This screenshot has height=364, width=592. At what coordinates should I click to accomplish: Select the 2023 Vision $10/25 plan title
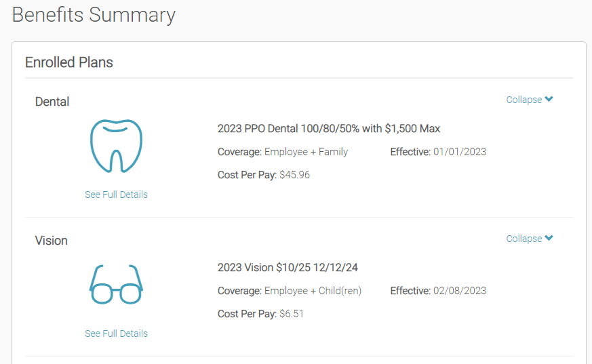[x=288, y=268]
